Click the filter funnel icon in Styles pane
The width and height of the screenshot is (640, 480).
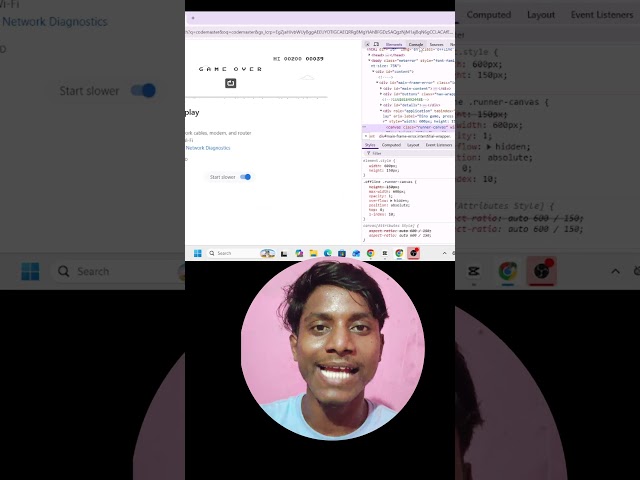(369, 153)
